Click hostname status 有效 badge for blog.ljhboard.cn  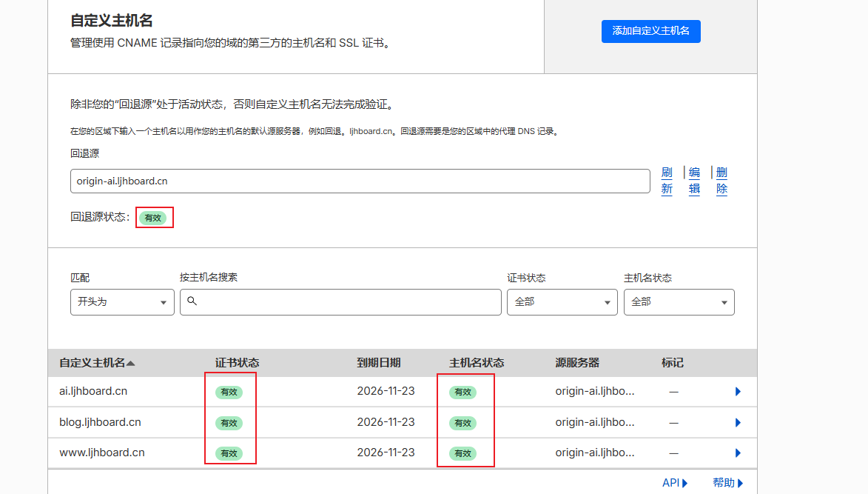[x=462, y=423]
